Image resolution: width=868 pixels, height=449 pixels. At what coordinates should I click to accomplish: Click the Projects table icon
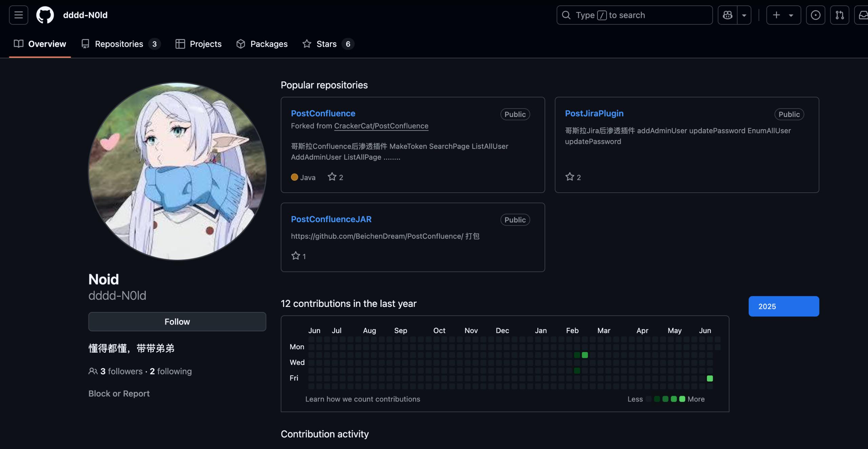pyautogui.click(x=180, y=44)
